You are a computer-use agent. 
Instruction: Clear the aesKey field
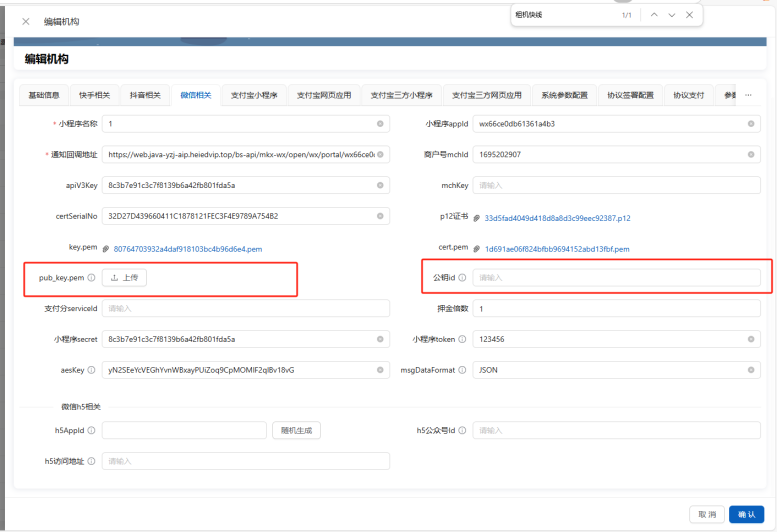coord(380,370)
